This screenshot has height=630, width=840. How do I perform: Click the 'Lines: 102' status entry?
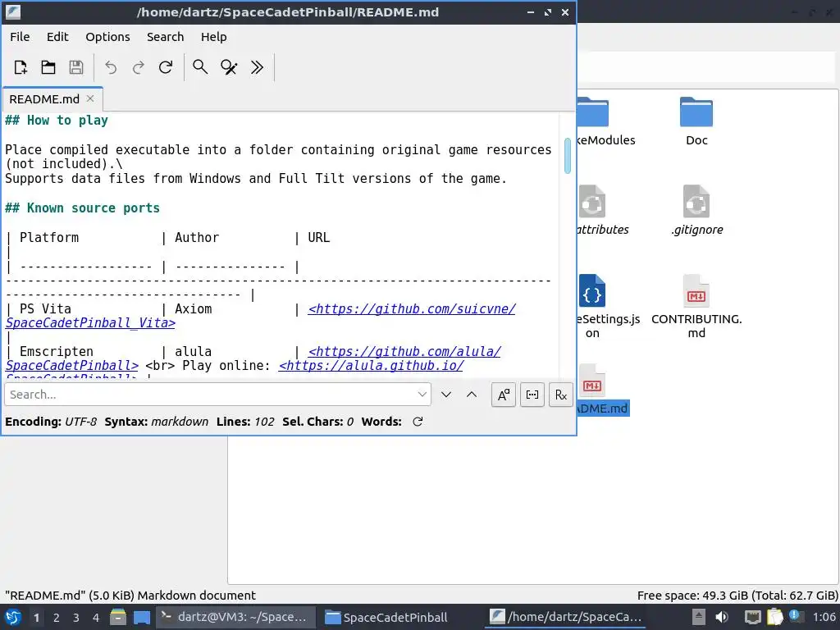pos(245,422)
